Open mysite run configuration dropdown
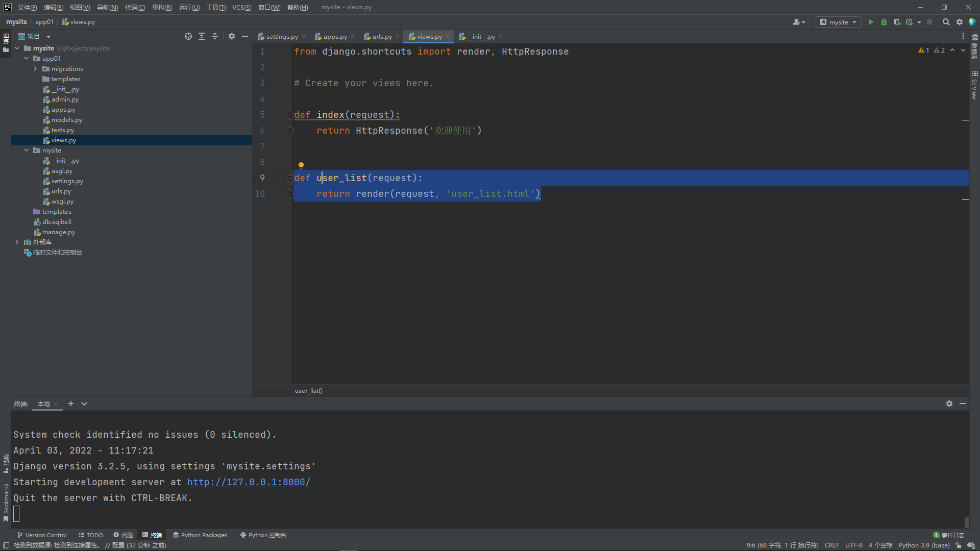Image resolution: width=980 pixels, height=551 pixels. [x=838, y=22]
